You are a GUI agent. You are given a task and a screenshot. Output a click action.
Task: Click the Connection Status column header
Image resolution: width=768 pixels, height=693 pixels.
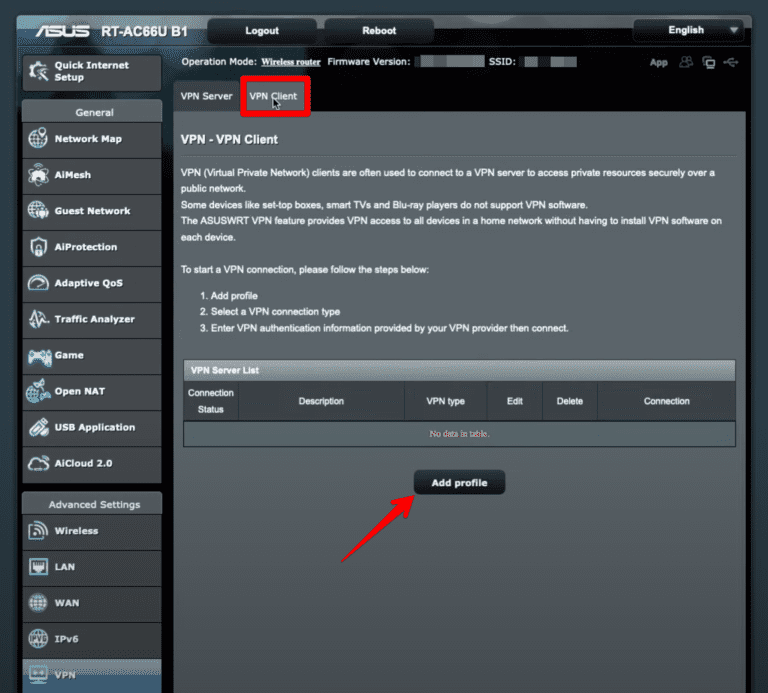(x=211, y=401)
